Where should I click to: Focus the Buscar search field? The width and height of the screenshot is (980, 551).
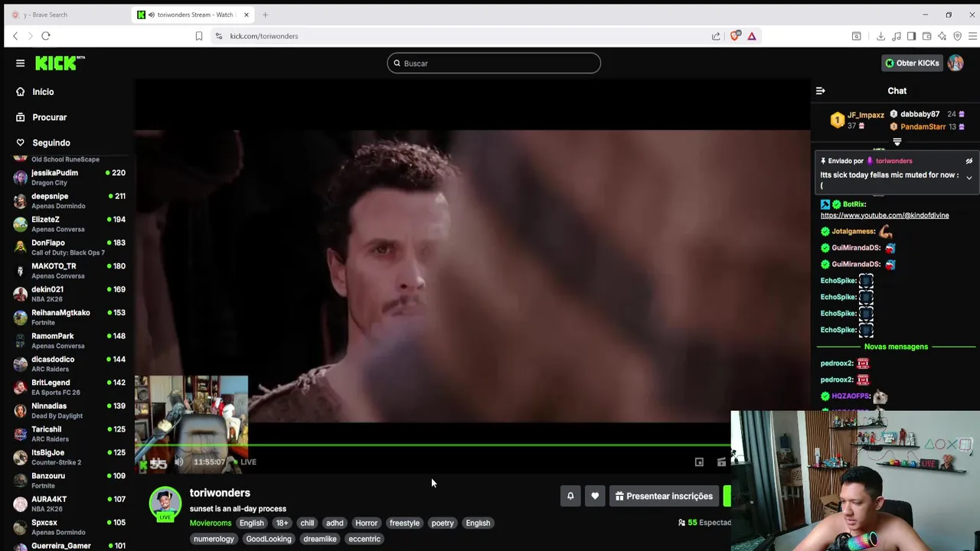tap(494, 64)
